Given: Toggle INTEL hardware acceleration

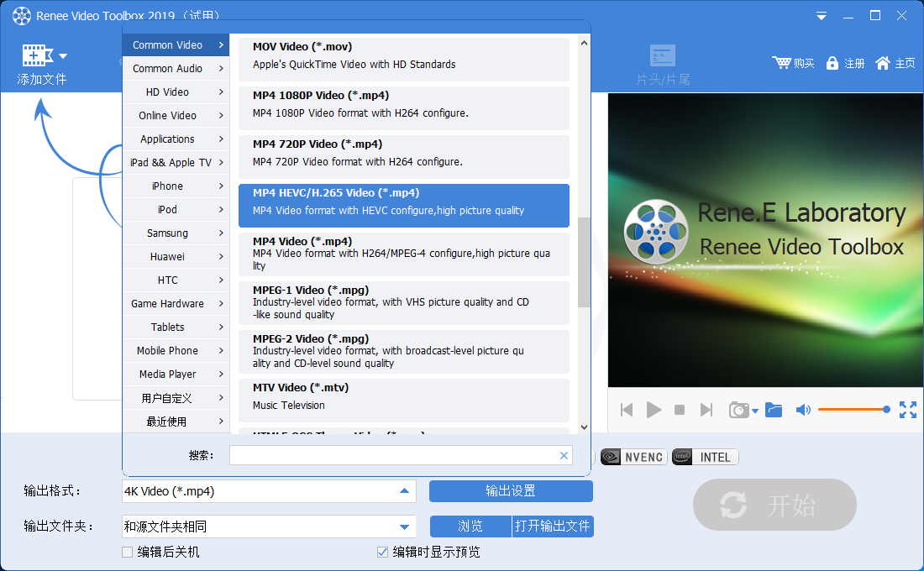Looking at the screenshot, I should pos(705,458).
